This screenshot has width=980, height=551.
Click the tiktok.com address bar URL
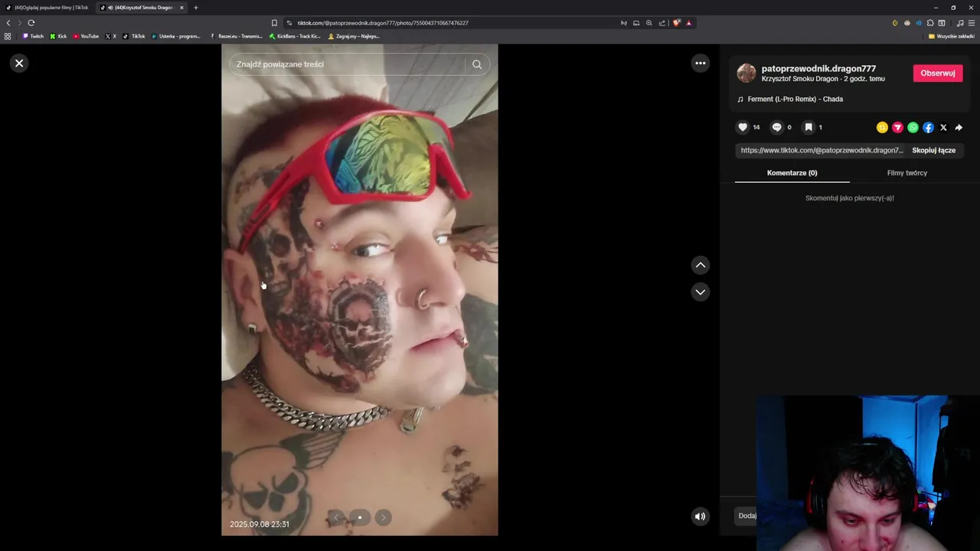383,23
